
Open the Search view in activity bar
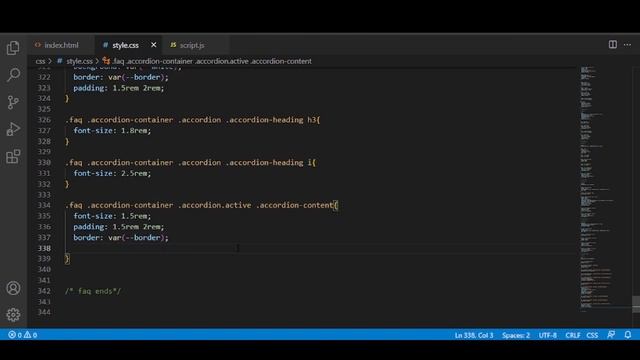[x=13, y=75]
